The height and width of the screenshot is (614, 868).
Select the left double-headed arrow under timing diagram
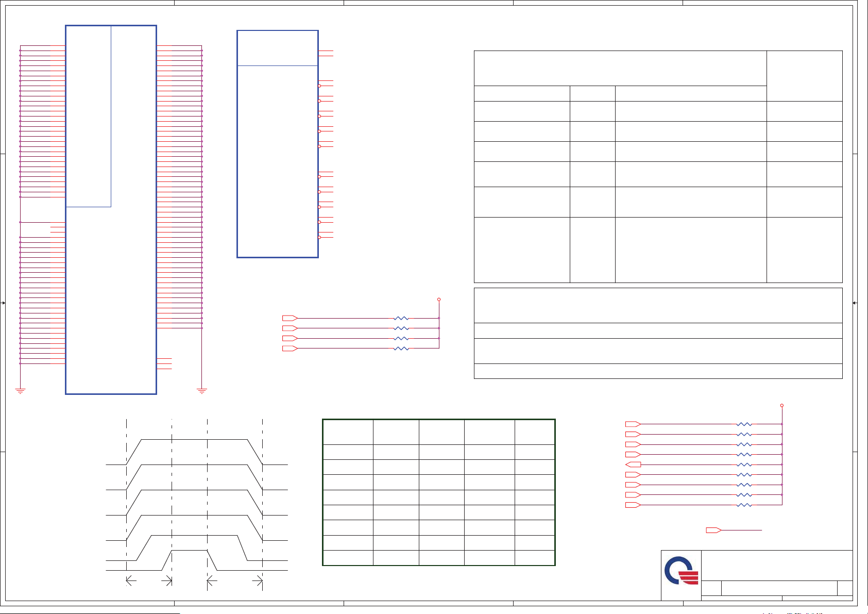tap(149, 581)
